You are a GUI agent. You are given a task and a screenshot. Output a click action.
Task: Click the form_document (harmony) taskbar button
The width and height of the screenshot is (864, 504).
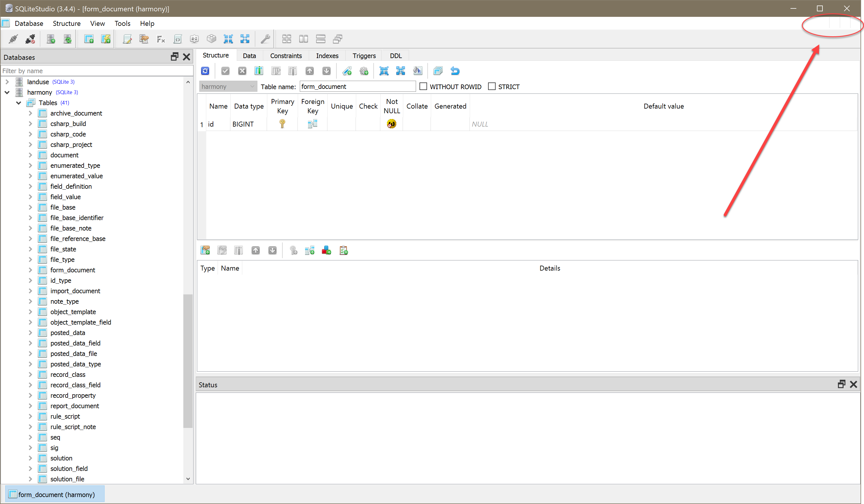(x=55, y=494)
